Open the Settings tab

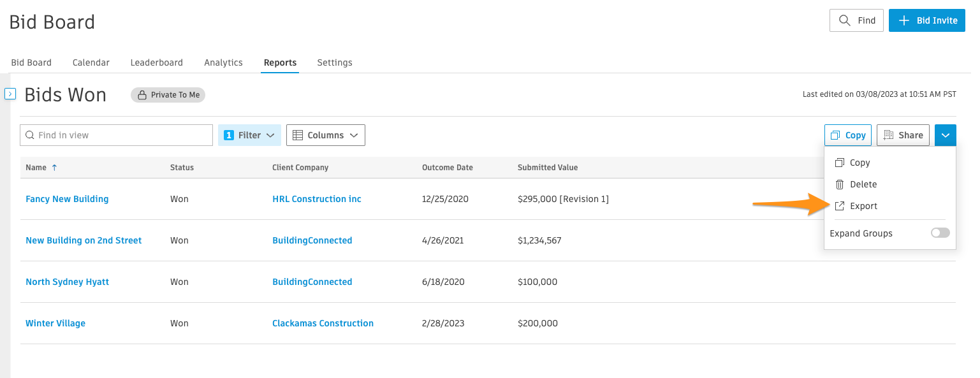(x=335, y=62)
